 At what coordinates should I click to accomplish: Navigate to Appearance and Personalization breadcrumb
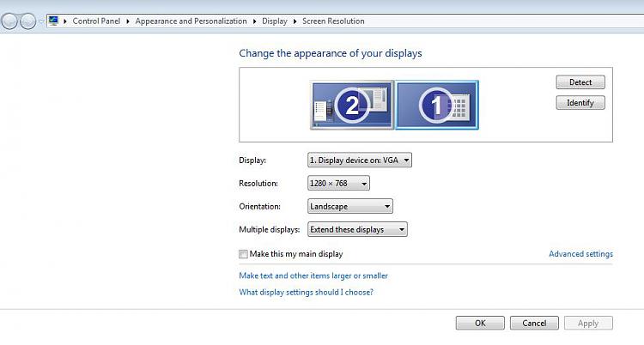coord(191,21)
